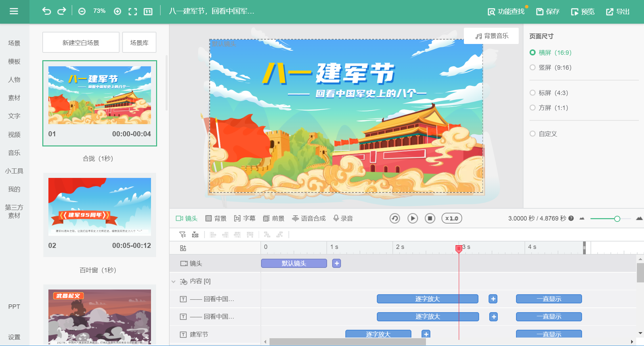Set canvas to 1:1 actual size

[x=148, y=11]
